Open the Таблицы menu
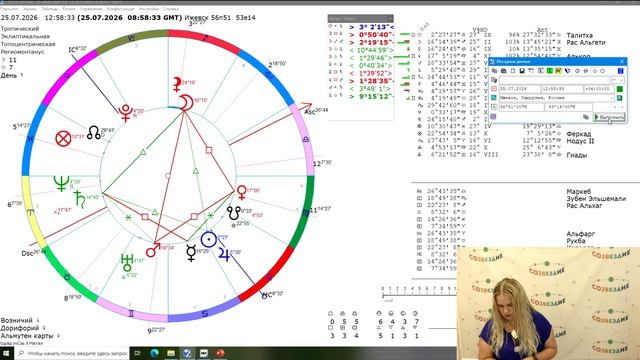Screen dimensions: 640x360 pyautogui.click(x=49, y=9)
